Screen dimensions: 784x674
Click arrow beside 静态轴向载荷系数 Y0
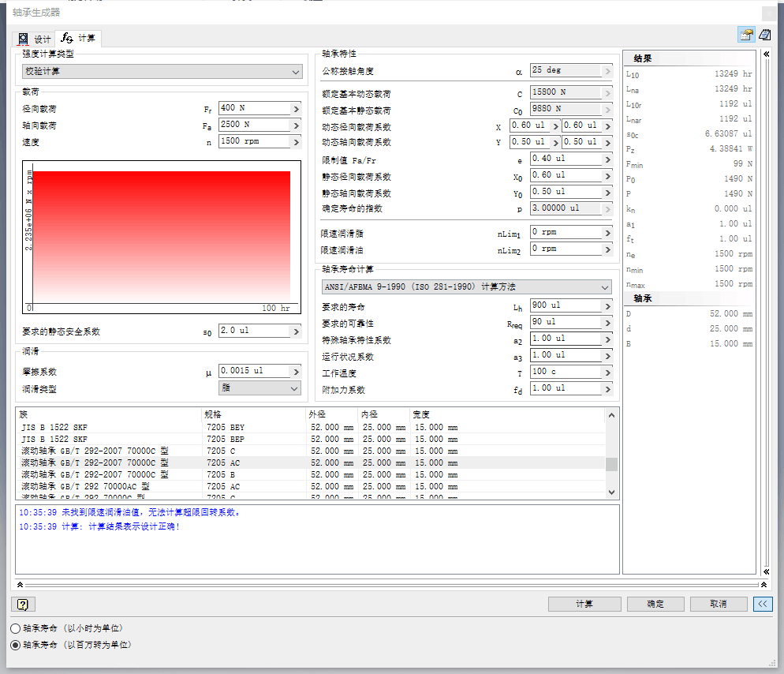(x=608, y=192)
